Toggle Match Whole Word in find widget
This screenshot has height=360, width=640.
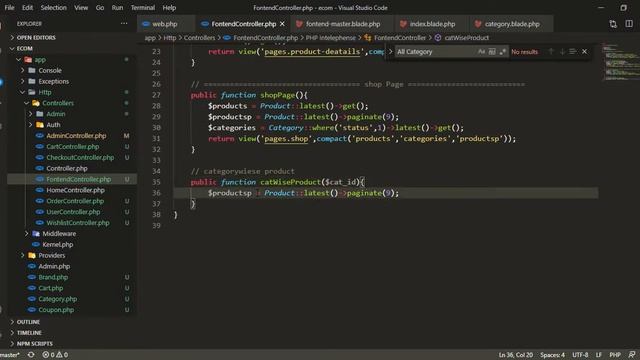pyautogui.click(x=492, y=52)
